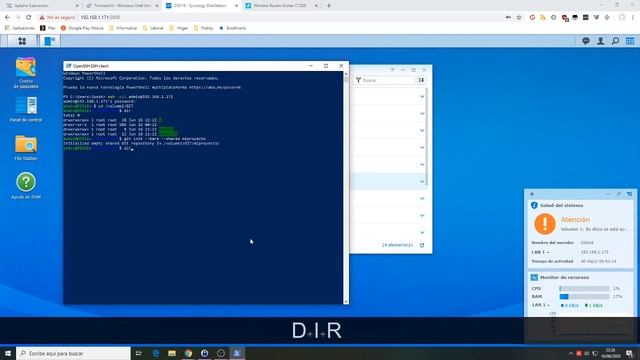Open the Chrome three-dot menu
The width and height of the screenshot is (640, 360).
click(x=633, y=18)
